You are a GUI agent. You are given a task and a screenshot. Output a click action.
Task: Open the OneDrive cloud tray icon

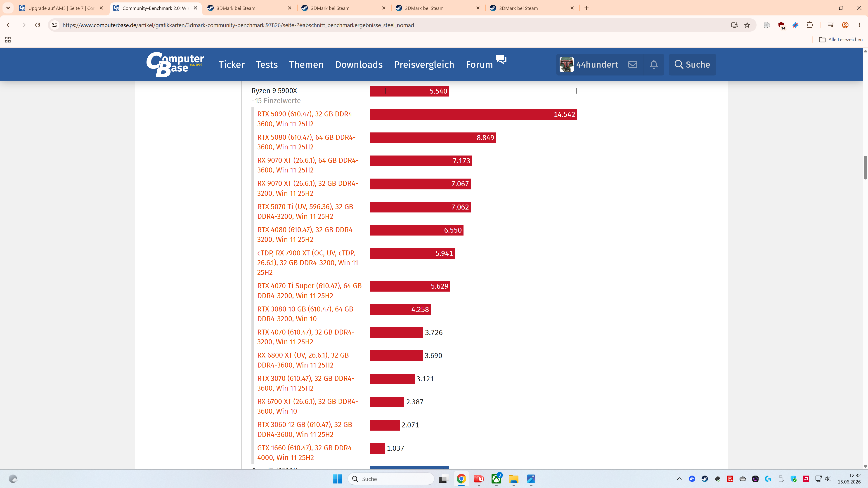tap(743, 479)
